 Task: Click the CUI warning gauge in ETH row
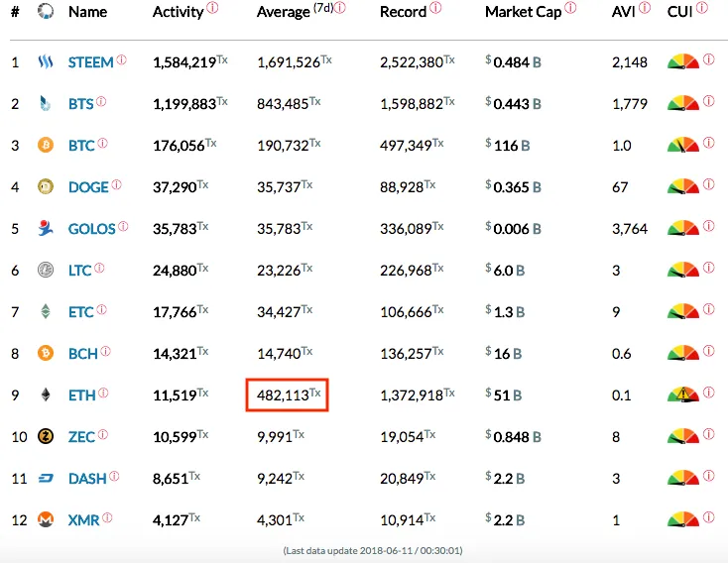683,394
